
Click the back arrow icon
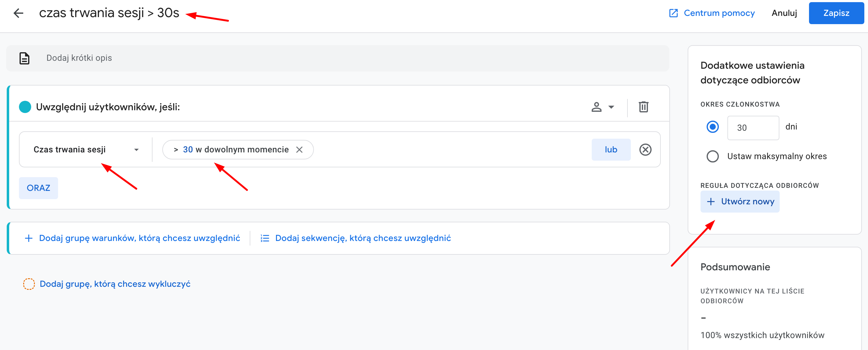(18, 13)
